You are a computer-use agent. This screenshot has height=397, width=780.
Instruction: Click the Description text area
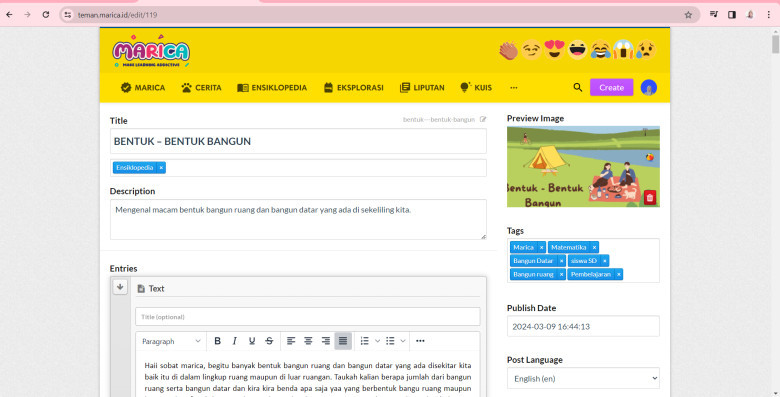(298, 219)
